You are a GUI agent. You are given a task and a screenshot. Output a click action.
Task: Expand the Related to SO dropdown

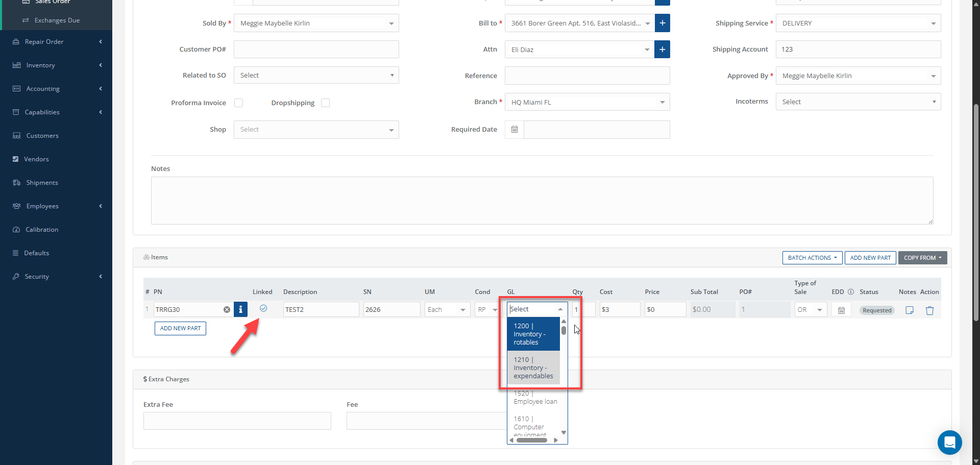(316, 76)
